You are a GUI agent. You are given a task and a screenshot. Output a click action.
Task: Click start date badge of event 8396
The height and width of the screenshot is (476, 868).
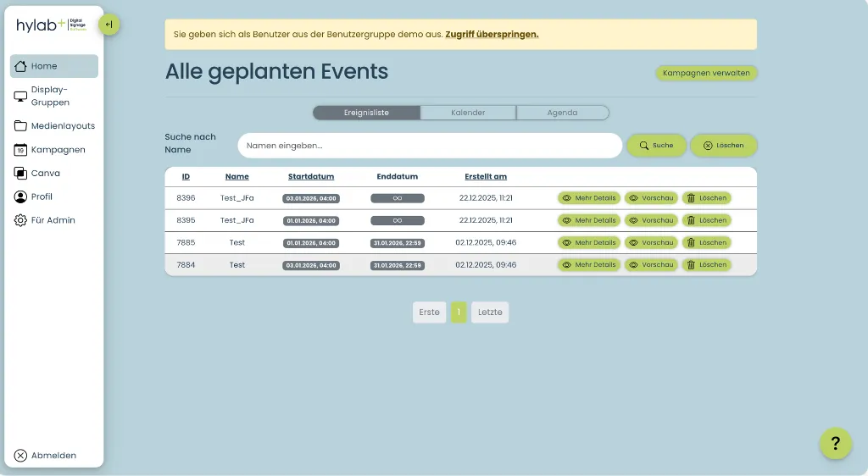(x=311, y=198)
